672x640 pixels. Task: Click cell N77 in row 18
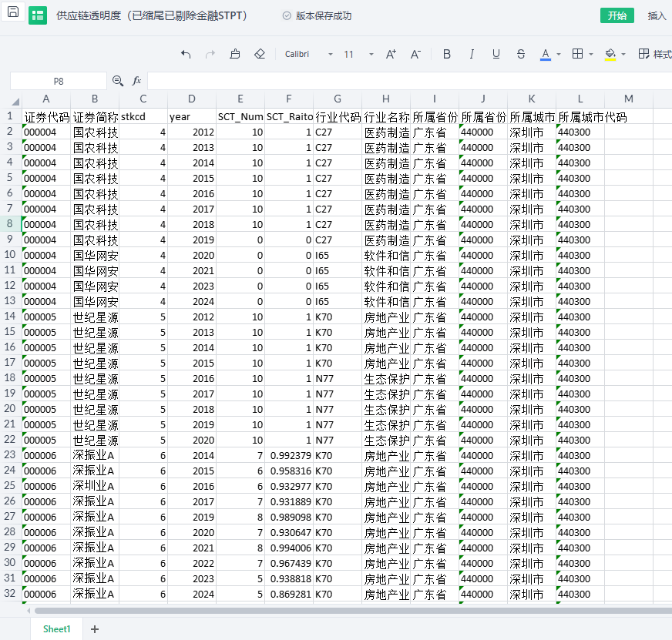coord(338,379)
